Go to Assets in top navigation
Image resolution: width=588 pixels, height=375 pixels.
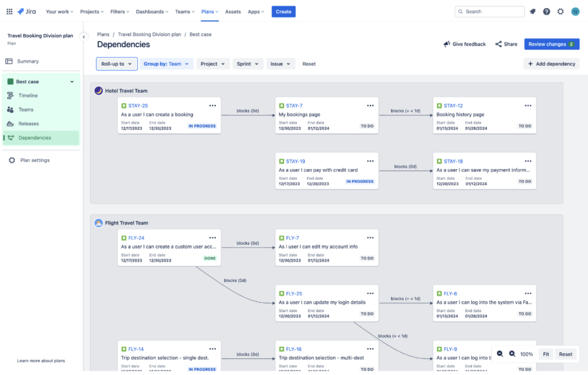[233, 12]
